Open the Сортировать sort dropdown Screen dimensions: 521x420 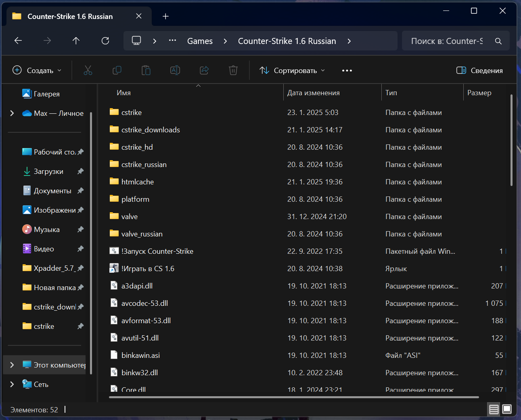pos(292,70)
